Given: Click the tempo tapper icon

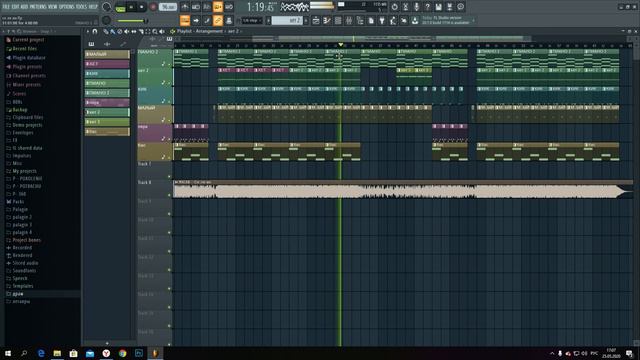Looking at the screenshot, I should point(393,20).
